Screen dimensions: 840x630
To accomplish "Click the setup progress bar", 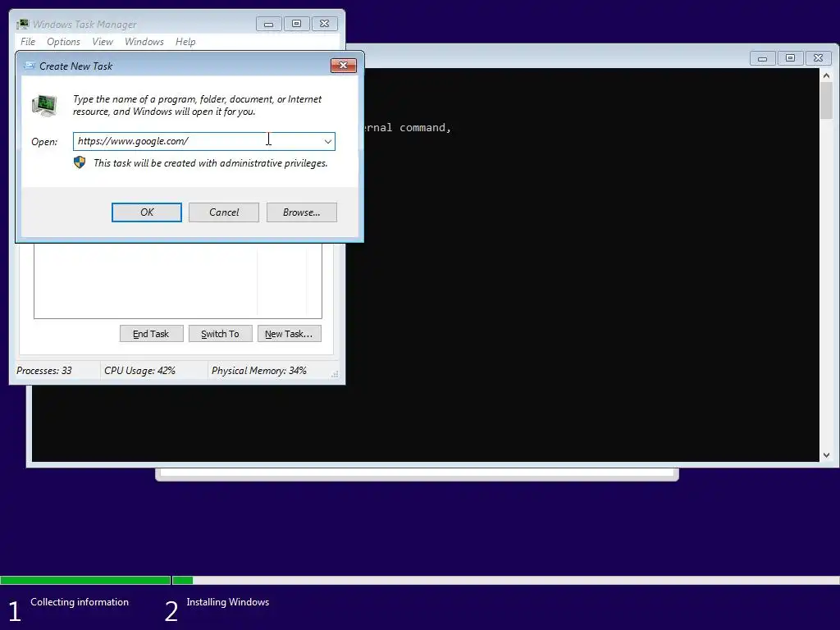I will 420,580.
